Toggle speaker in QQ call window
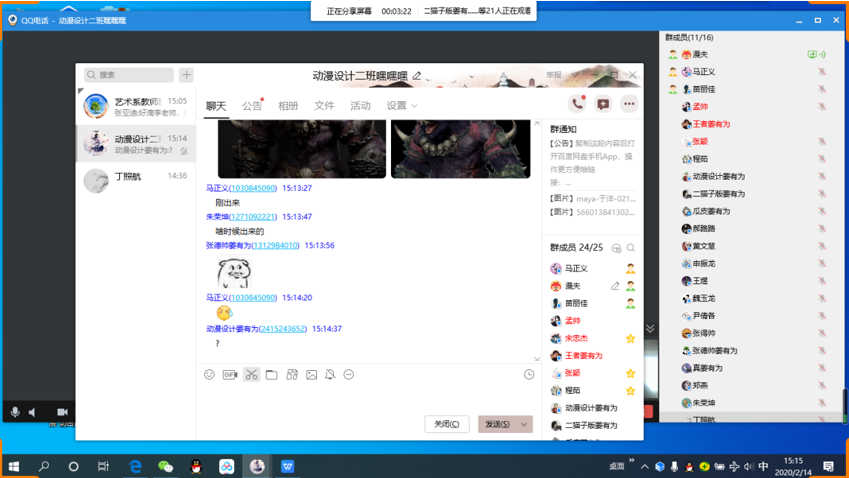This screenshot has width=849, height=478. coord(32,412)
